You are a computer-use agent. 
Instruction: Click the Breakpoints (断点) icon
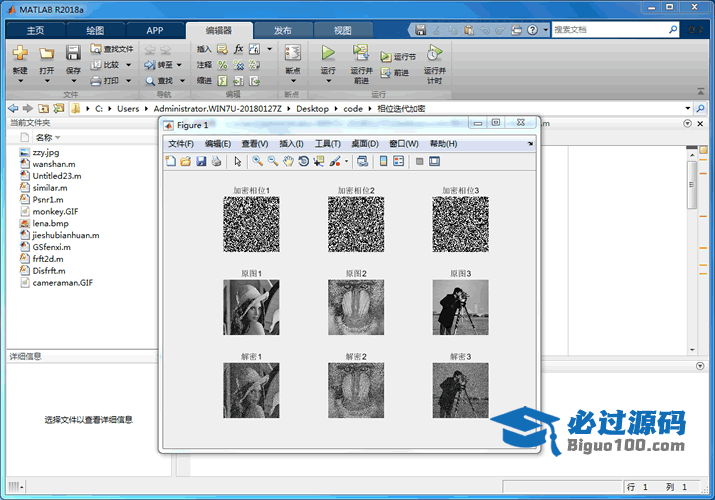tap(293, 53)
